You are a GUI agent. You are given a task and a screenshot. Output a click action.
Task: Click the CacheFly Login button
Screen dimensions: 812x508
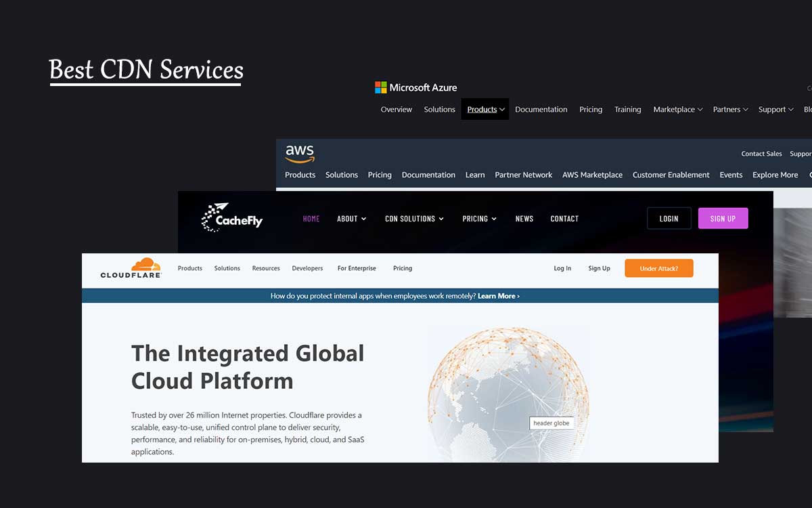pyautogui.click(x=669, y=218)
